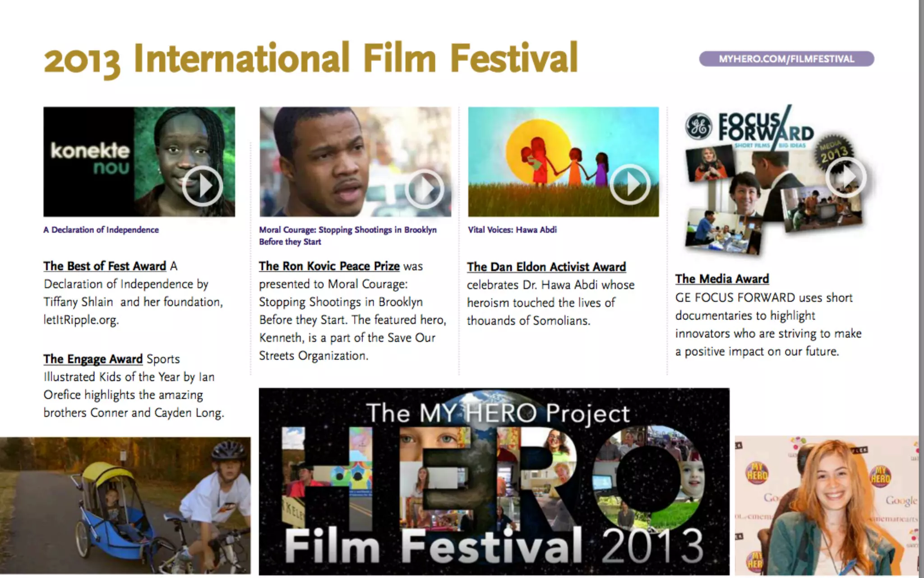Open the Dan Eldon Activist Award link
The image size is (924, 578).
pyautogui.click(x=546, y=267)
